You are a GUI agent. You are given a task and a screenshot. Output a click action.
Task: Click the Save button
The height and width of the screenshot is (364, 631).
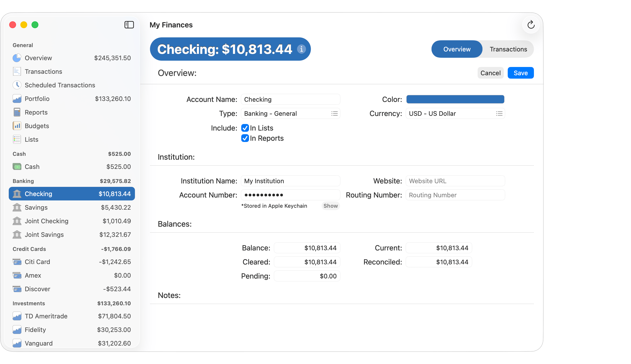pos(521,73)
